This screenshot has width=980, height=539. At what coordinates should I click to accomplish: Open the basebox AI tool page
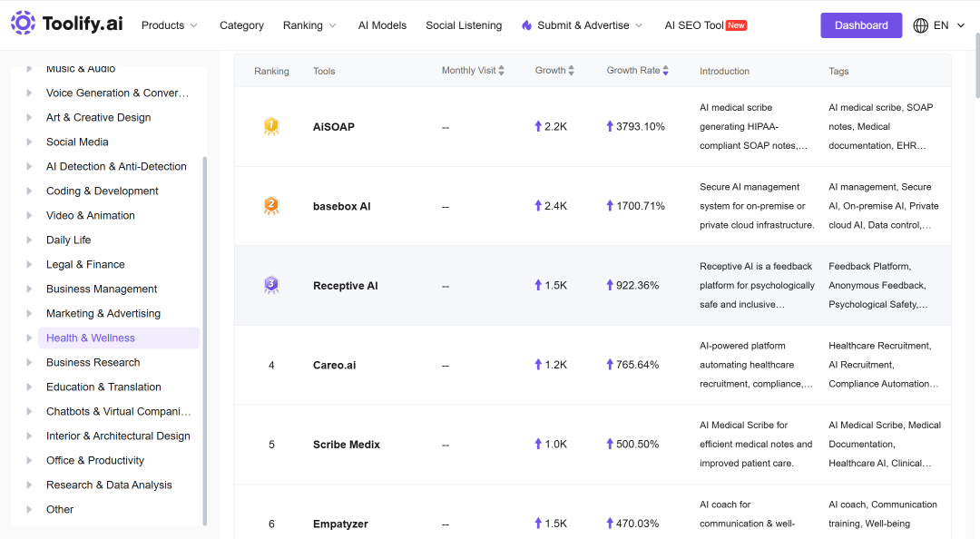(x=342, y=206)
